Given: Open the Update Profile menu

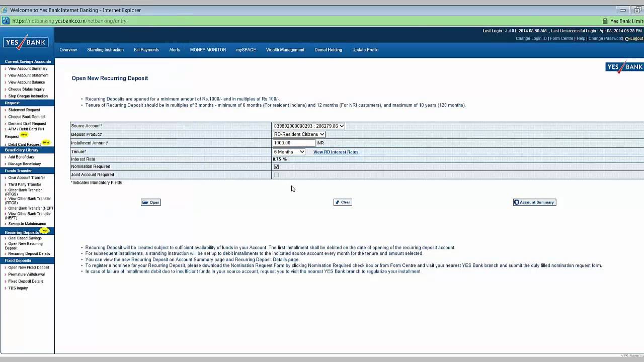Looking at the screenshot, I should (x=365, y=50).
